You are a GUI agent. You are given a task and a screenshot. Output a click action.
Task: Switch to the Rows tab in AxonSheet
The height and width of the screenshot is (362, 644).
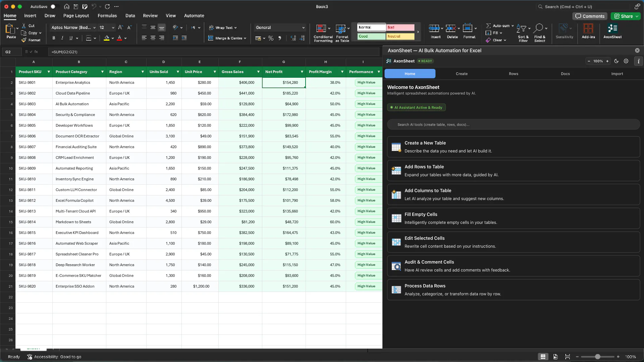pos(514,74)
